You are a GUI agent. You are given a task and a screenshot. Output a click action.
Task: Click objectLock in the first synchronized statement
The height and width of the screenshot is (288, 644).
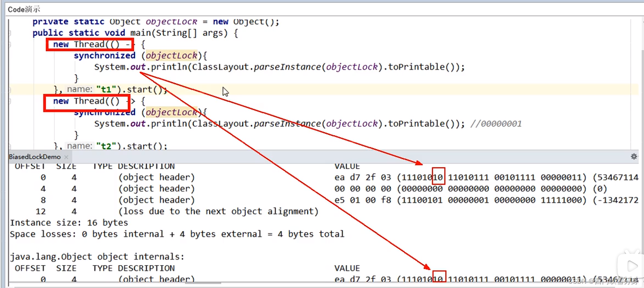172,56
